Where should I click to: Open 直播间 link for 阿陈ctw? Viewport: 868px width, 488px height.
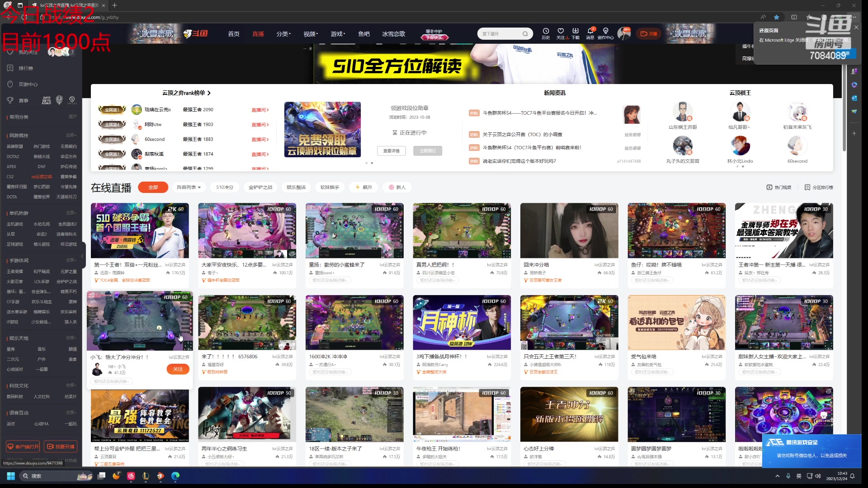tap(260, 125)
